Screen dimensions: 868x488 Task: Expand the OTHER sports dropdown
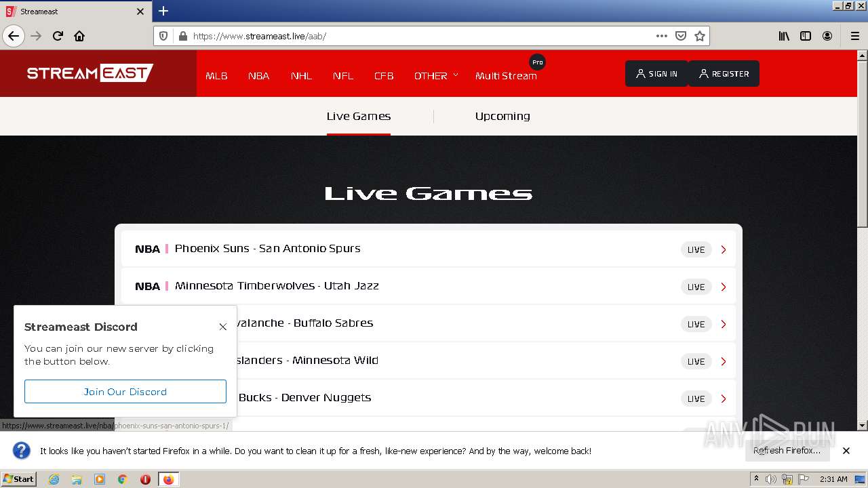tap(436, 76)
